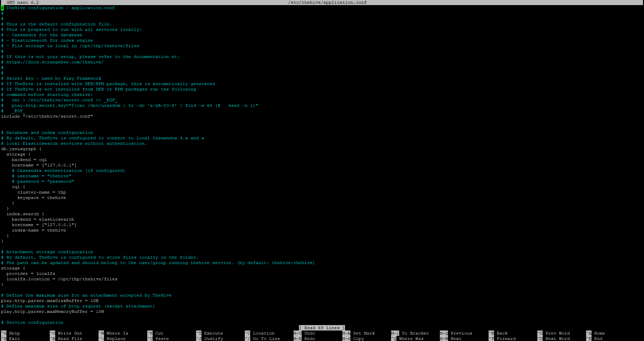Click the Paste shortcut label
This screenshot has width=644, height=341.
(x=162, y=339)
